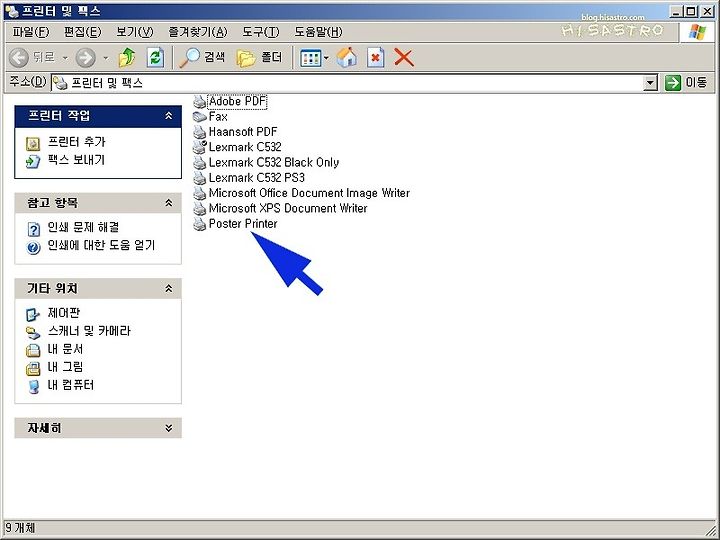
Task: Open the 도움말(H) menu
Action: pyautogui.click(x=318, y=32)
